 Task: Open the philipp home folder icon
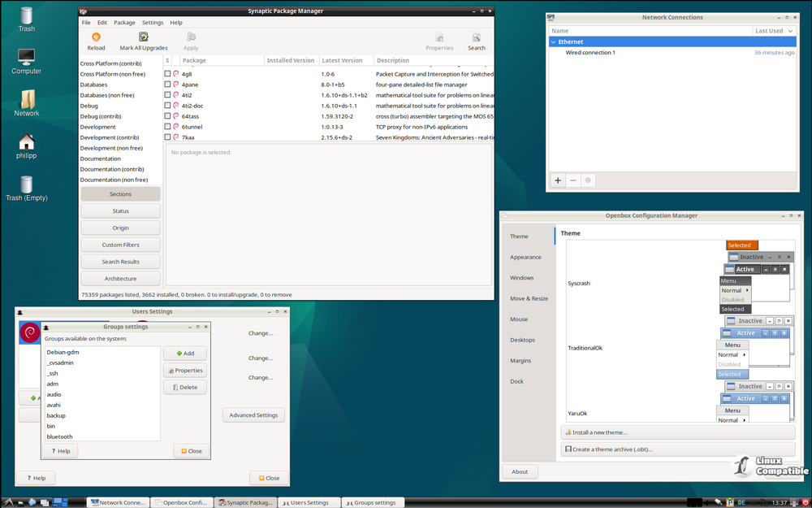(27, 142)
